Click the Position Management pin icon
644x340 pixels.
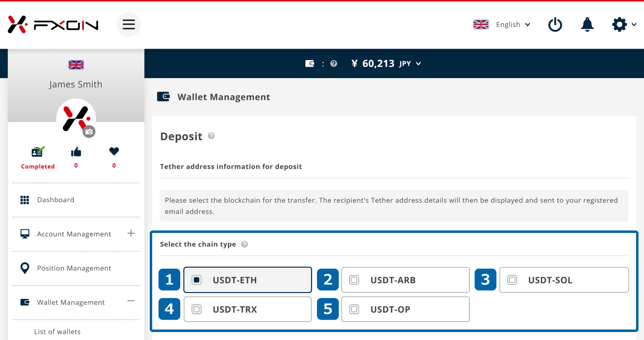click(25, 268)
